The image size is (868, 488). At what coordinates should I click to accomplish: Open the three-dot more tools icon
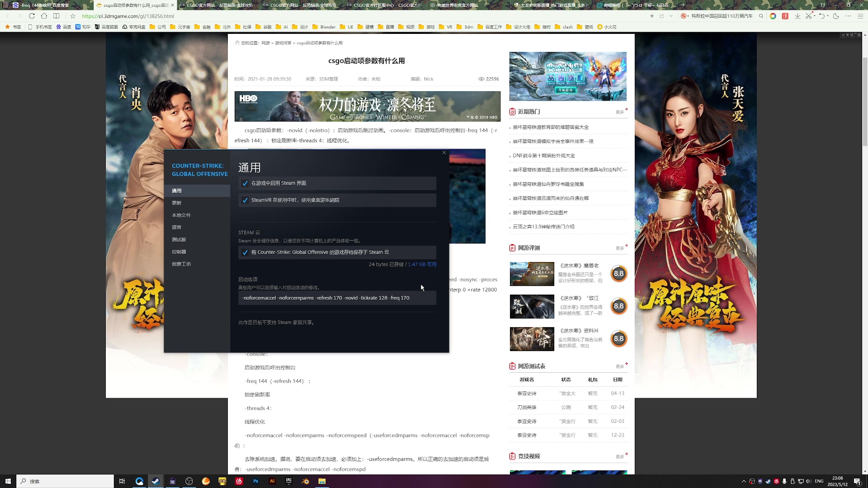pyautogui.click(x=848, y=16)
